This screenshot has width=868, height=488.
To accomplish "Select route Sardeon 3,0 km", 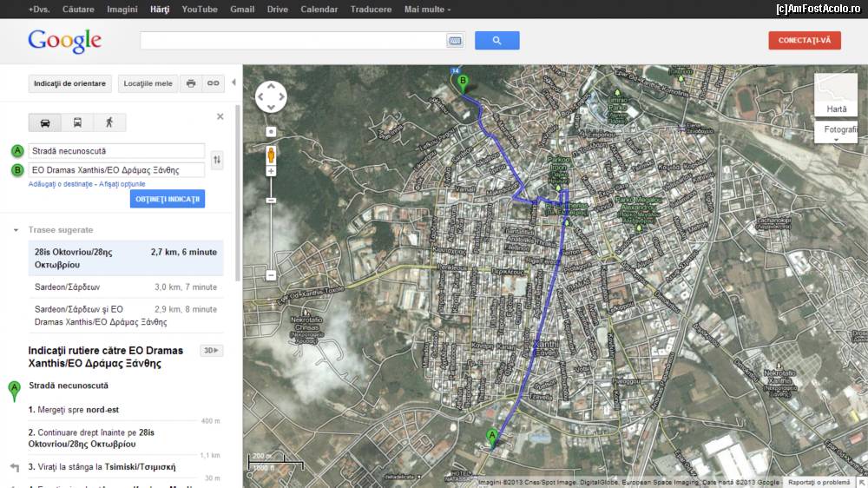I will [126, 287].
